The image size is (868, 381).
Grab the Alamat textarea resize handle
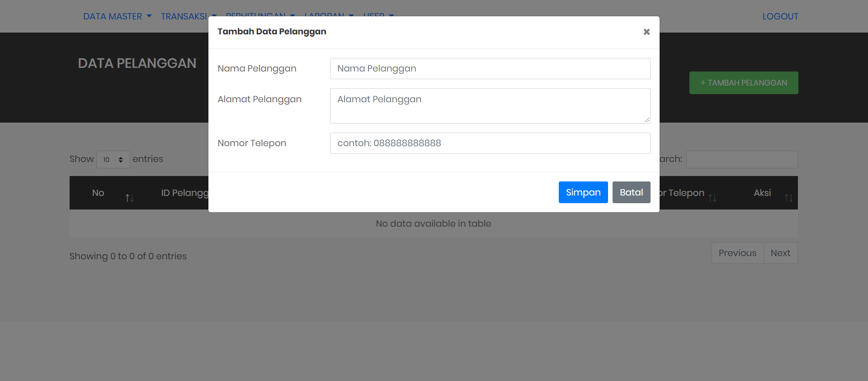(647, 120)
